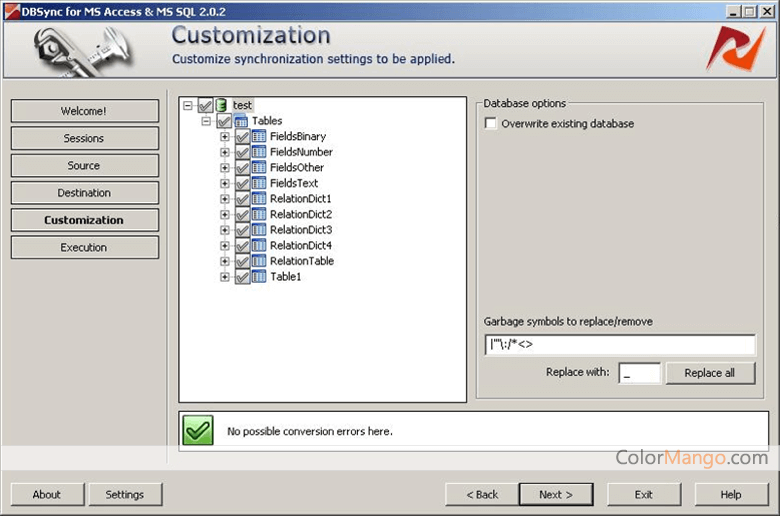Click the test database icon
780x516 pixels.
[222, 105]
